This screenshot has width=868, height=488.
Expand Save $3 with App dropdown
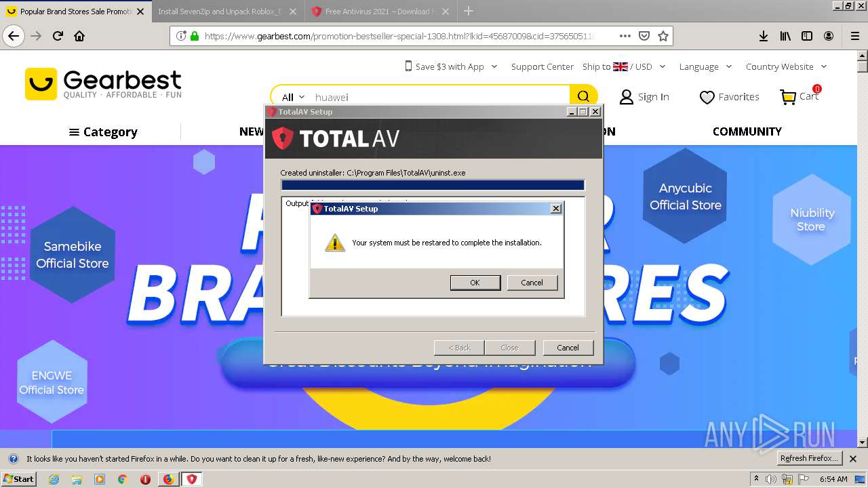coord(451,66)
